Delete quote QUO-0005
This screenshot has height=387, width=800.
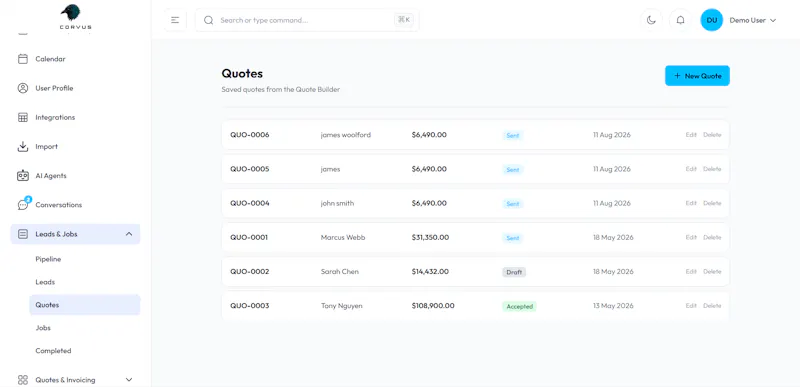click(x=712, y=169)
